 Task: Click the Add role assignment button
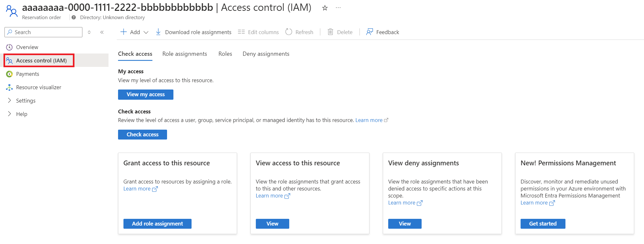click(x=157, y=224)
